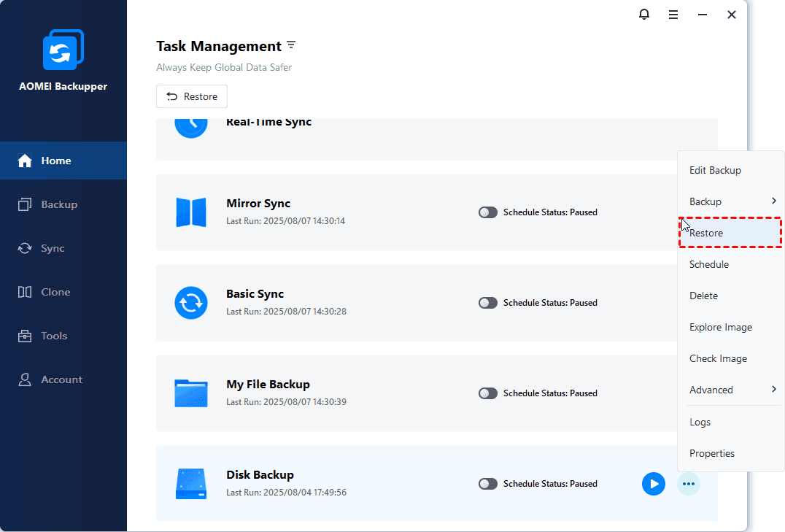Click the Real-Time Sync clock icon
785x532 pixels.
[x=190, y=128]
